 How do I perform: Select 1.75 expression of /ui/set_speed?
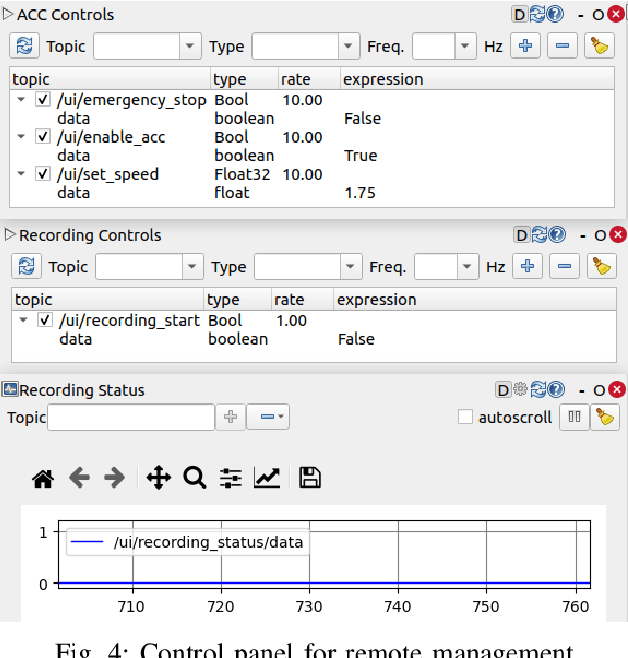[360, 193]
